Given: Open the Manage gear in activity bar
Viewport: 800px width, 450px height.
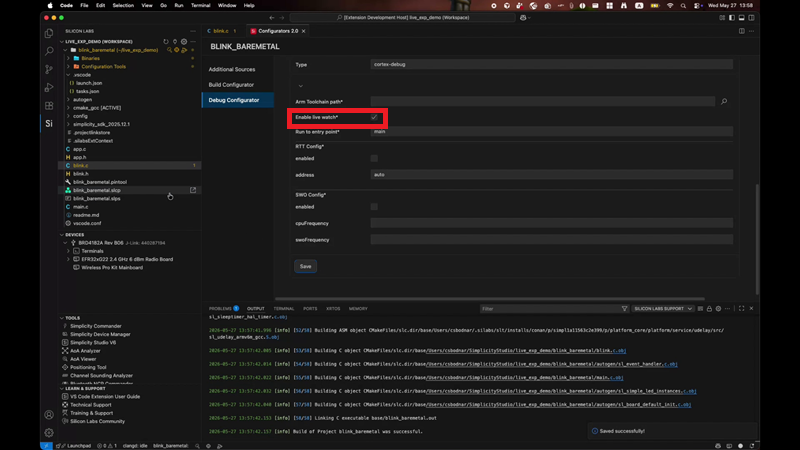Looking at the screenshot, I should tap(49, 433).
